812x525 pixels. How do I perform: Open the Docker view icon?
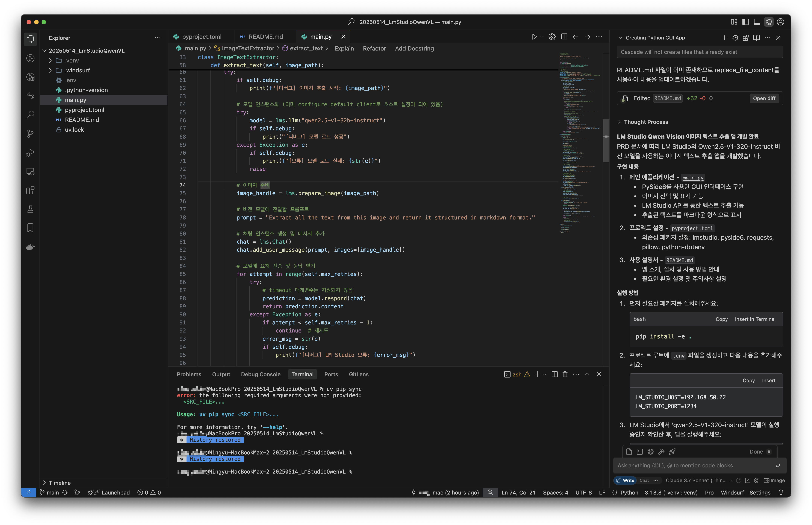pos(30,247)
